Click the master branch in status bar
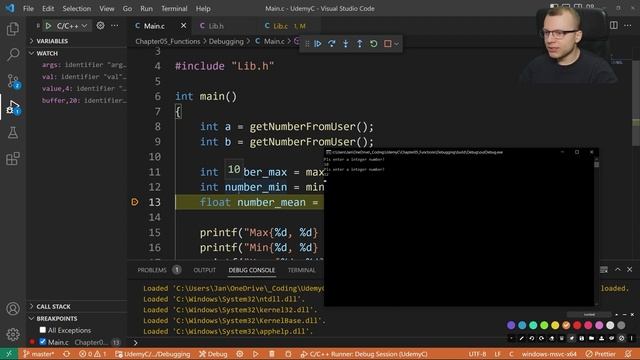 (39, 354)
